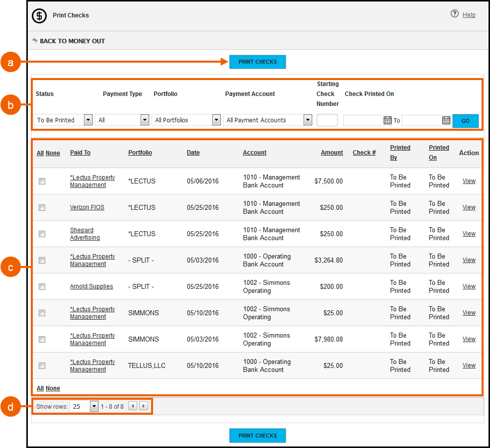Open the start date calendar picker icon
The width and height of the screenshot is (490, 448).
pyautogui.click(x=388, y=120)
